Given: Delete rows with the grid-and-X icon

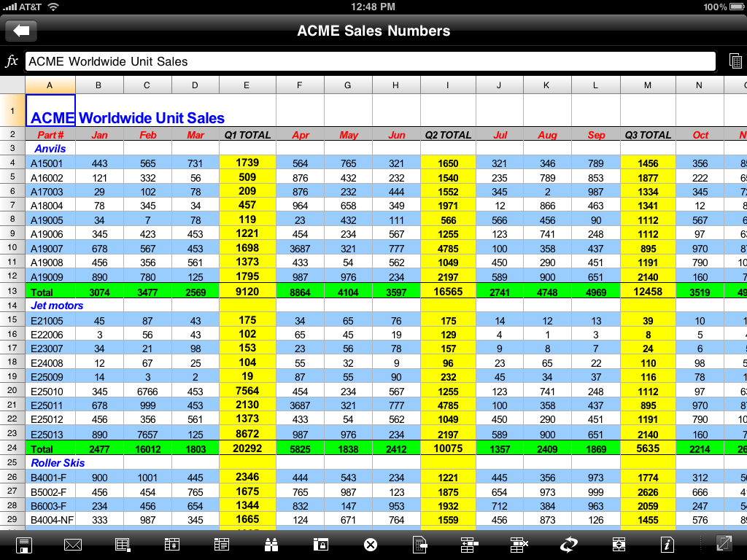Looking at the screenshot, I should click(519, 544).
